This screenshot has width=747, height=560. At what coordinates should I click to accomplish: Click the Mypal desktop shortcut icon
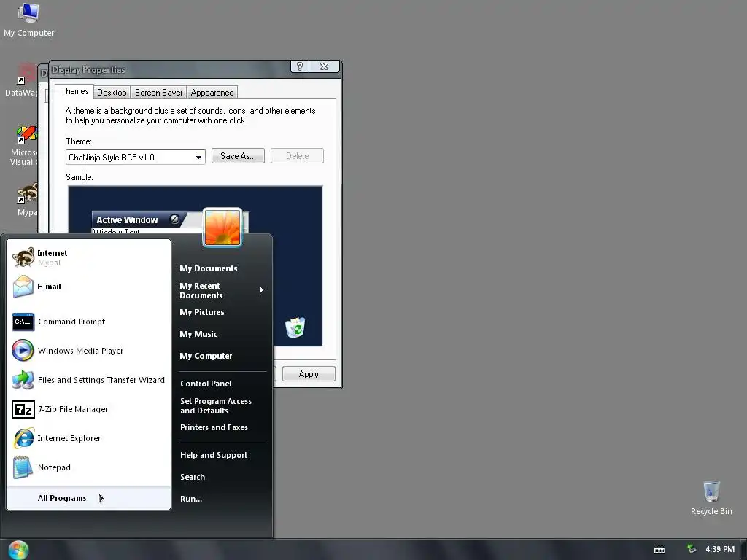click(27, 194)
